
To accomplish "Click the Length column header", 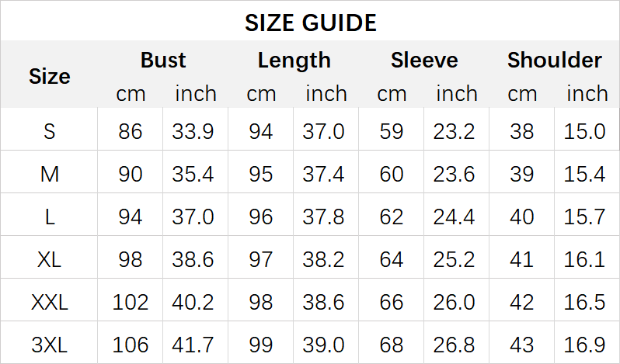I will pos(294,60).
